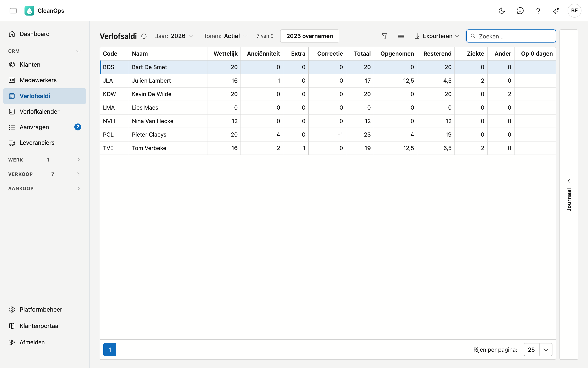588x368 pixels.
Task: Select the Pieter Claeys row
Action: (x=328, y=135)
